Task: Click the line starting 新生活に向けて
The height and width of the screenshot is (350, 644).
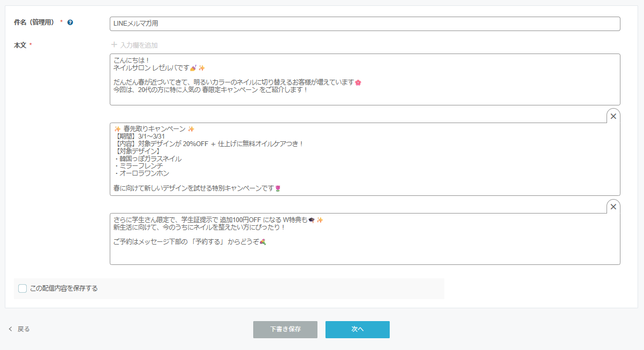Action: (x=199, y=227)
